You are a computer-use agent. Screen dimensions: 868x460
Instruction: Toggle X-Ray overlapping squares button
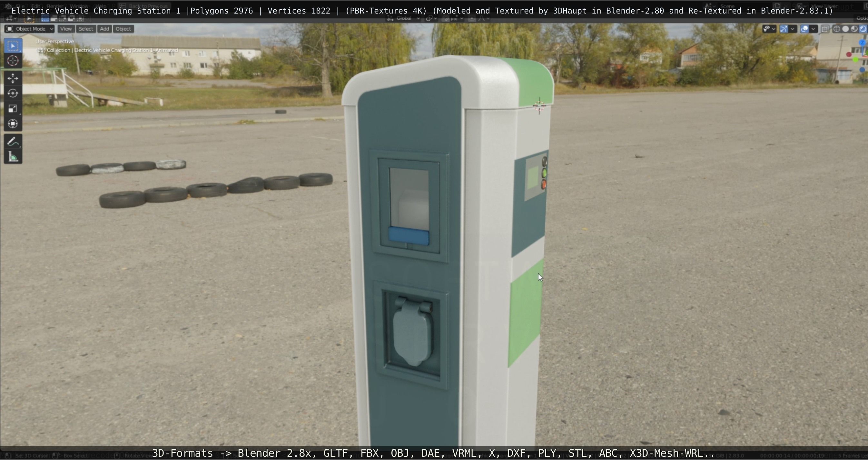coord(824,29)
